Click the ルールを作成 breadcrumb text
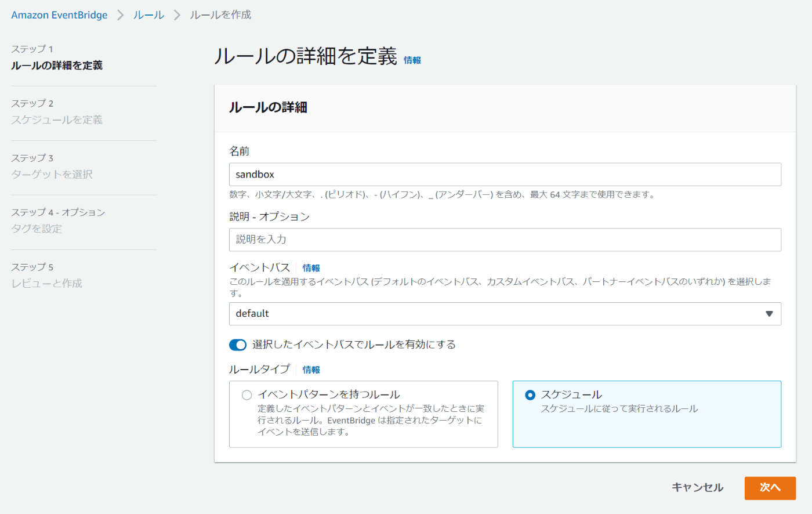 pyautogui.click(x=220, y=15)
